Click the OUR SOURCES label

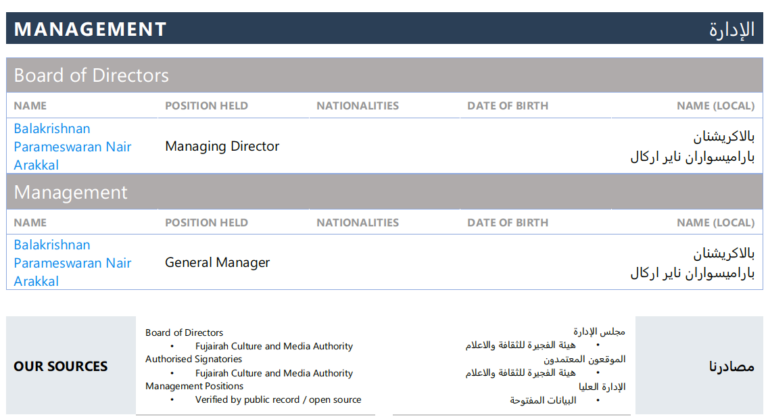point(60,366)
